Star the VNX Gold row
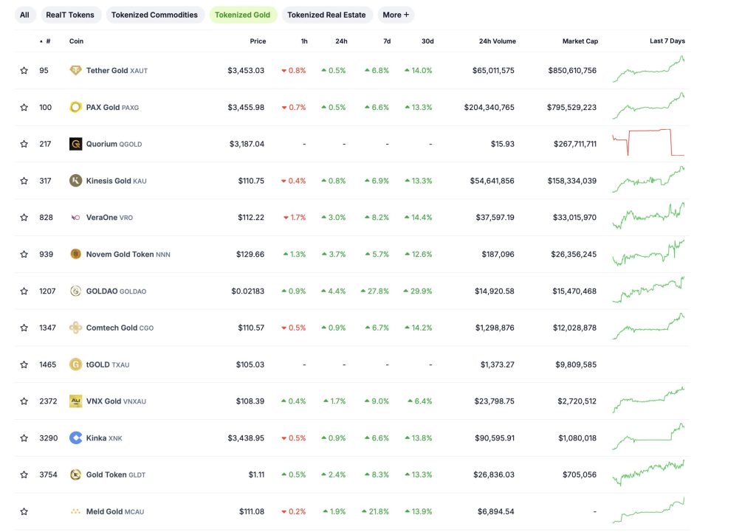 24,401
